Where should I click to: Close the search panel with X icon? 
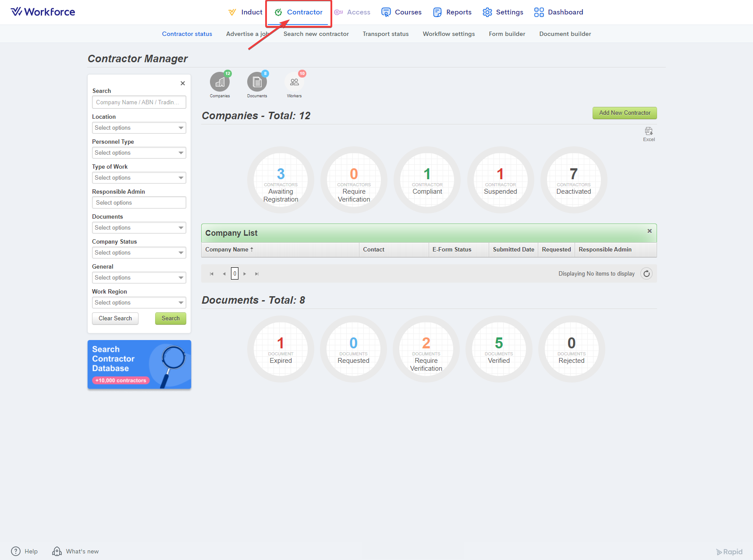(183, 83)
